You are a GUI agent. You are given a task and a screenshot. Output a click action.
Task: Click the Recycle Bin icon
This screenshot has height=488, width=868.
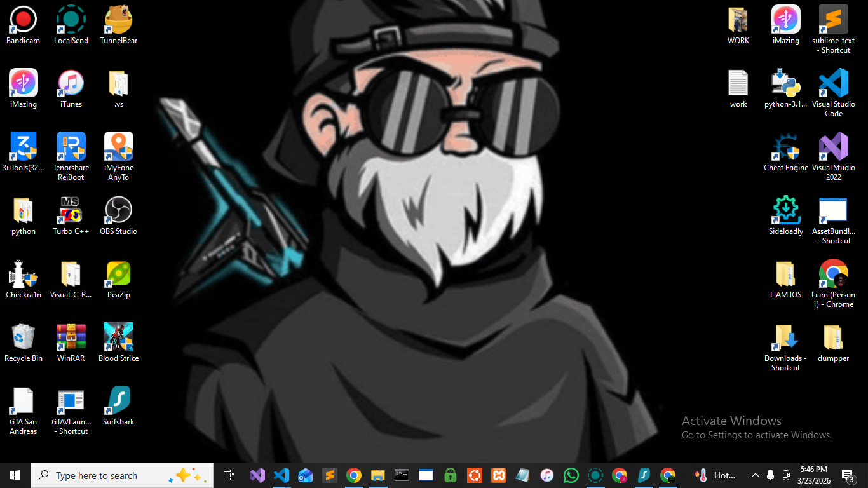click(x=24, y=338)
